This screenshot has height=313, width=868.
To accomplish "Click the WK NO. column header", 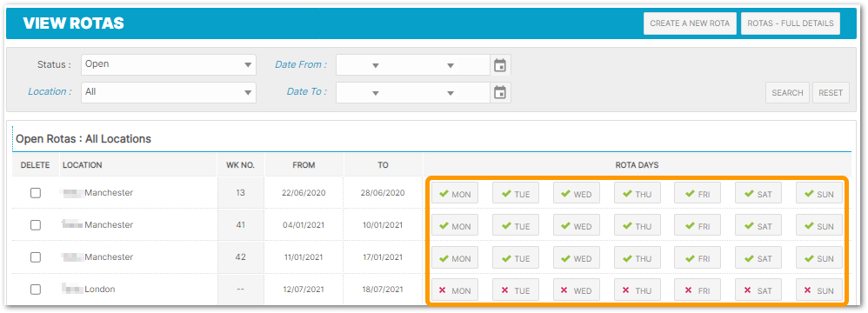I will [x=240, y=165].
